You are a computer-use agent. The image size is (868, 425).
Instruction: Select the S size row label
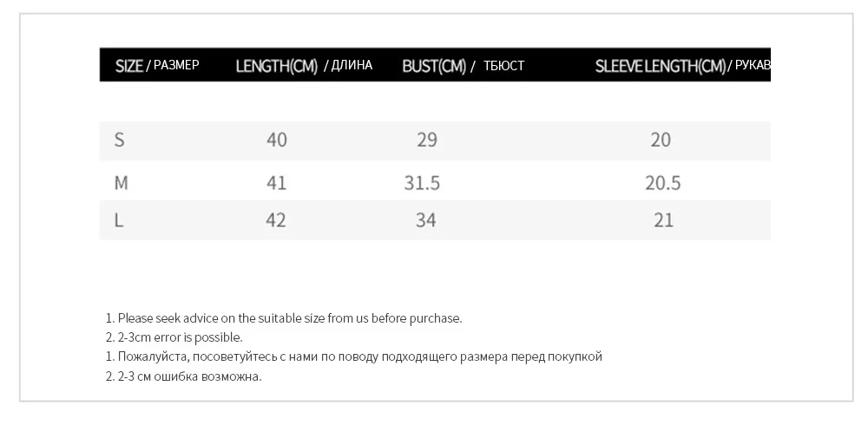click(x=119, y=140)
